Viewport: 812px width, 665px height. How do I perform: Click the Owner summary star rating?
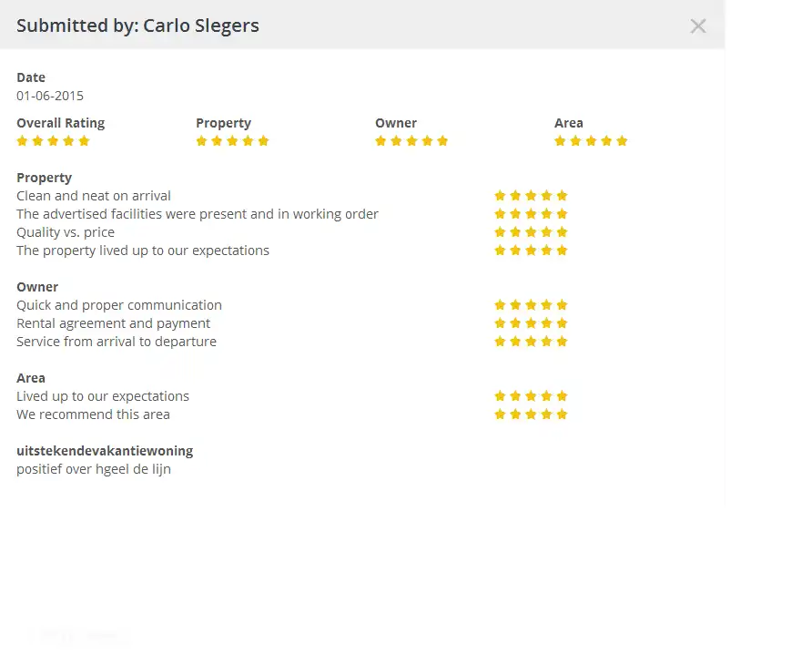pos(411,141)
